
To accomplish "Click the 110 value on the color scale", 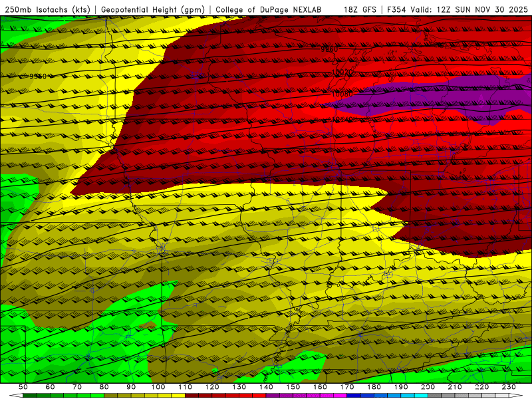I will coord(186,387).
